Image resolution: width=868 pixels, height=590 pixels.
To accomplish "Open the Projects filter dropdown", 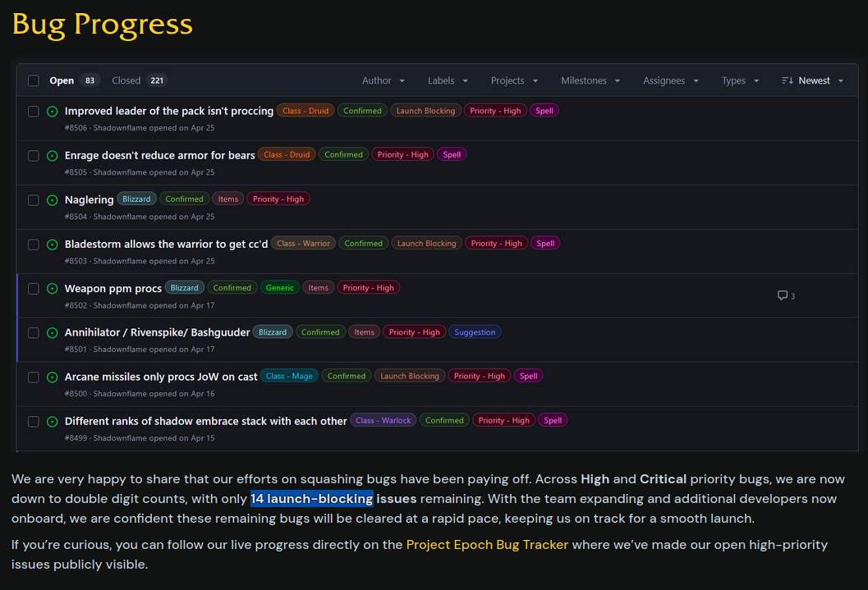I will coord(514,80).
